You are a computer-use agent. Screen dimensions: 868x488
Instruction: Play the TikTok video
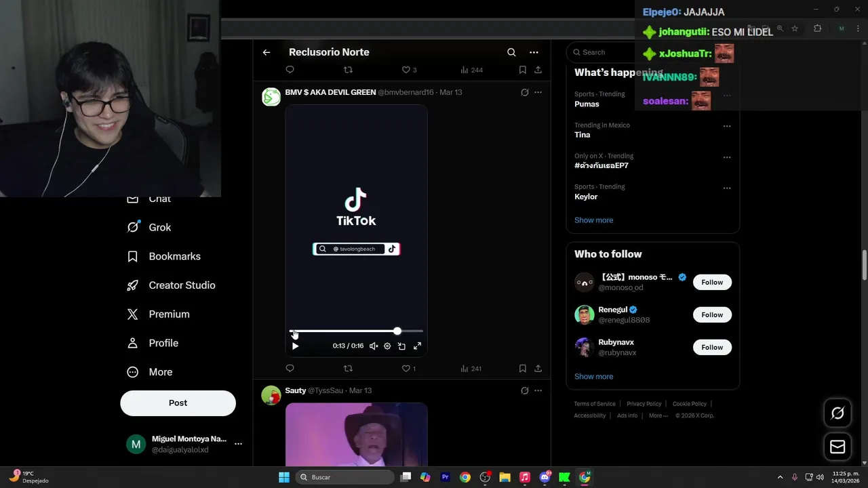point(295,346)
